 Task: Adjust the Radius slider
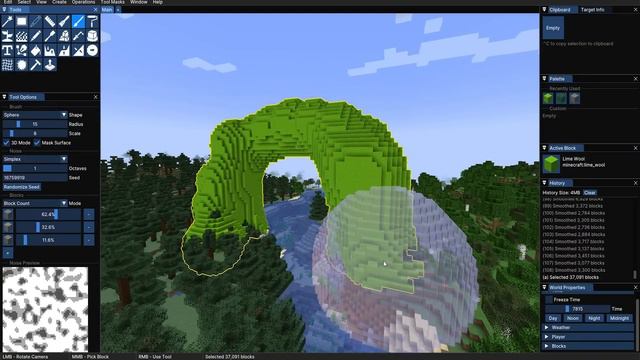(35, 124)
